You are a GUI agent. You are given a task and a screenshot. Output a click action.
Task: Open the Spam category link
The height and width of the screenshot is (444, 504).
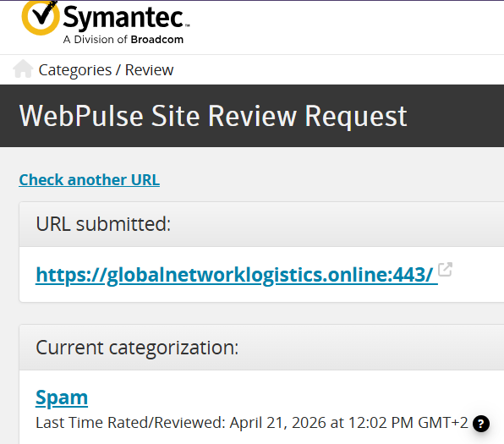(x=62, y=398)
